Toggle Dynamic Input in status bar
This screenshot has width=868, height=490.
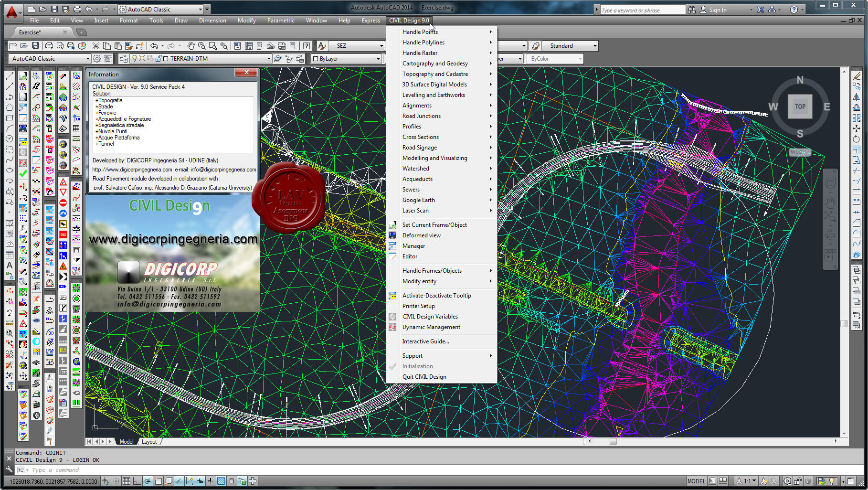(200, 481)
